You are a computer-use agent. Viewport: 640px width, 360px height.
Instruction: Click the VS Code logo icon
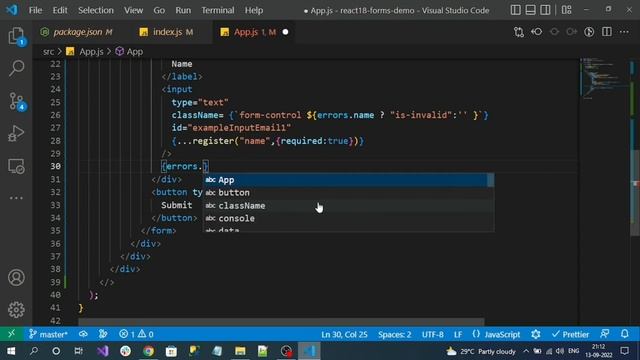coord(12,10)
